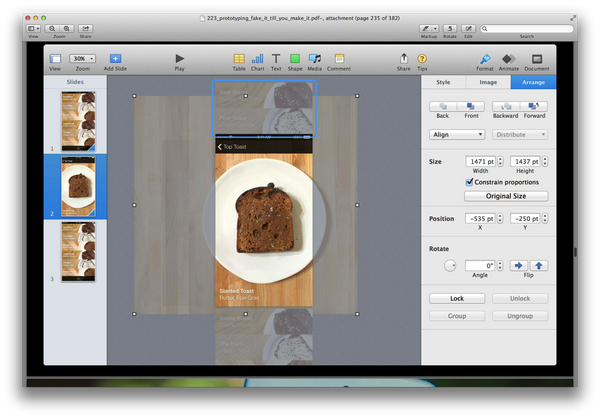Switch to the Image tab
600x418 pixels.
488,82
